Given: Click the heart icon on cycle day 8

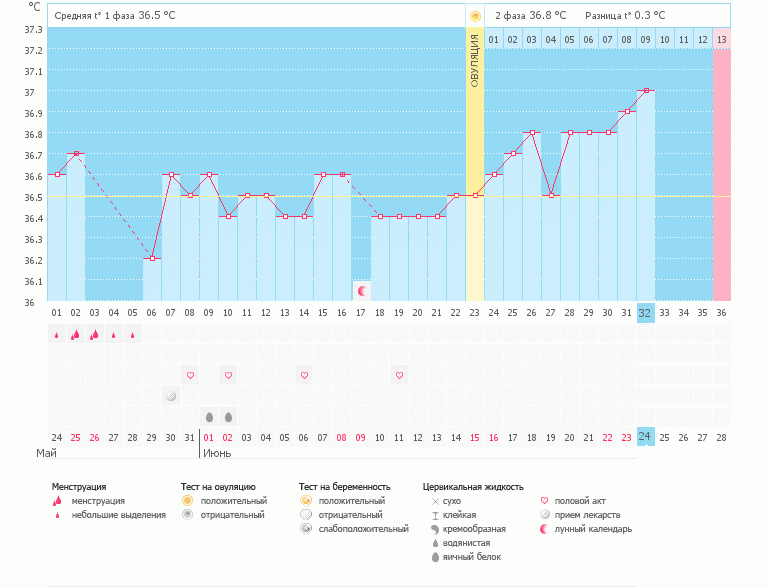Looking at the screenshot, I should point(190,375).
